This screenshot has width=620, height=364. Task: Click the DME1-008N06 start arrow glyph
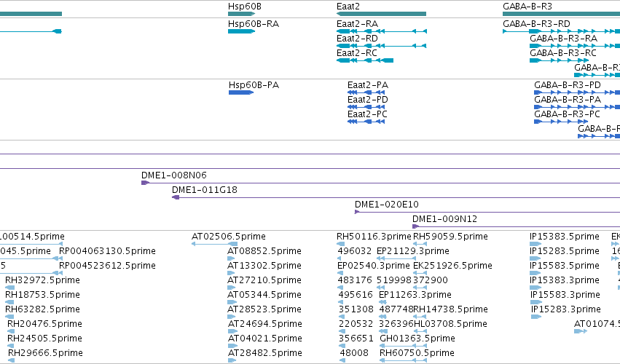[x=145, y=183]
